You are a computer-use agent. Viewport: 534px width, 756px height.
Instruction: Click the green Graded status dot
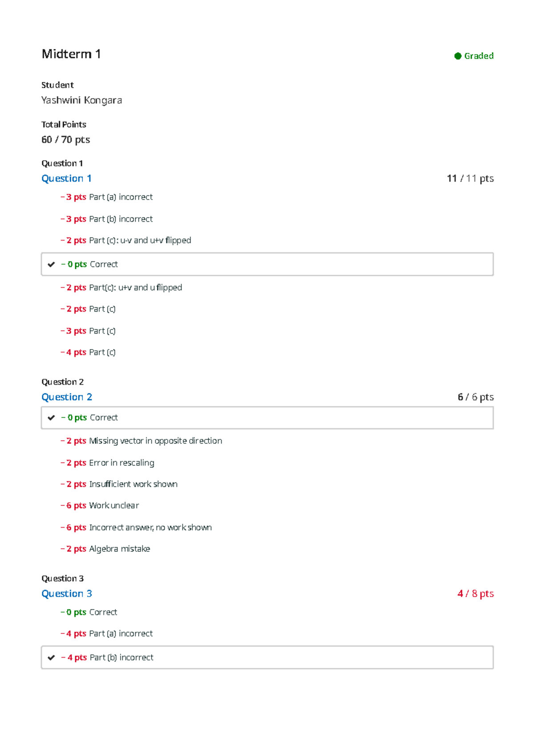click(x=457, y=56)
